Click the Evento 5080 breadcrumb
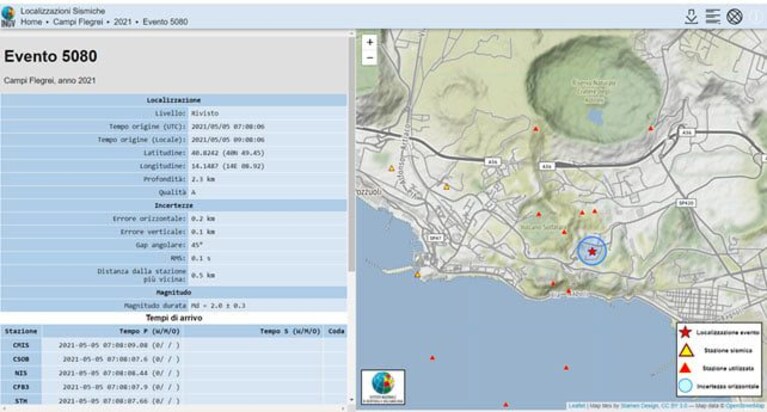The width and height of the screenshot is (767, 412). click(165, 22)
